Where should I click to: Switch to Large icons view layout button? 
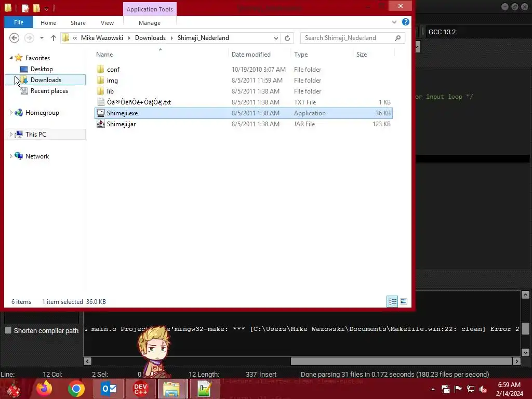[403, 301]
